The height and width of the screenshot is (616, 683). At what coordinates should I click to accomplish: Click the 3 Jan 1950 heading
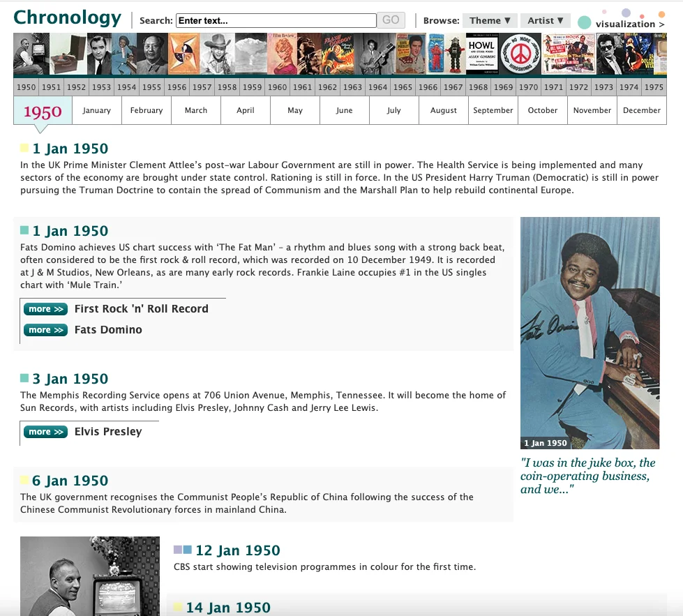coord(70,379)
